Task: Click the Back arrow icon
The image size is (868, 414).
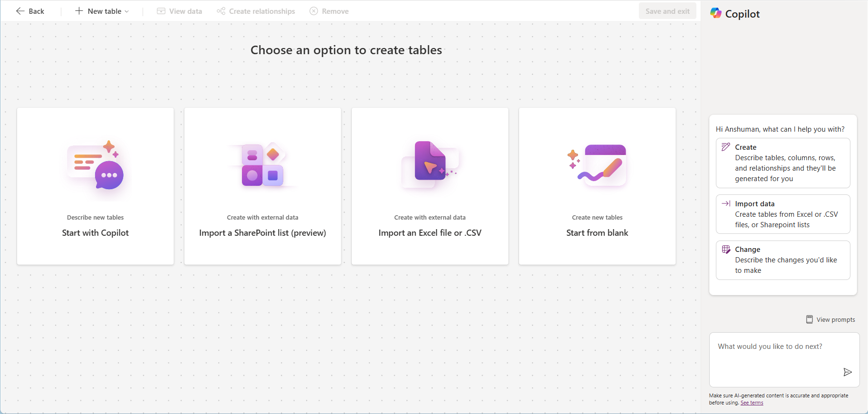Action: click(20, 11)
